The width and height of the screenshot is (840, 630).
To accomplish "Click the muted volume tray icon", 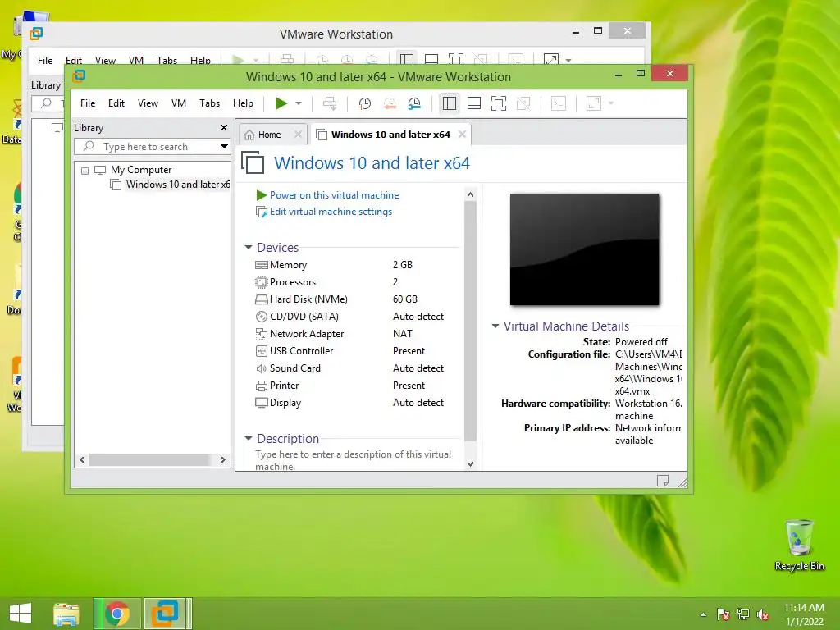I will point(763,614).
